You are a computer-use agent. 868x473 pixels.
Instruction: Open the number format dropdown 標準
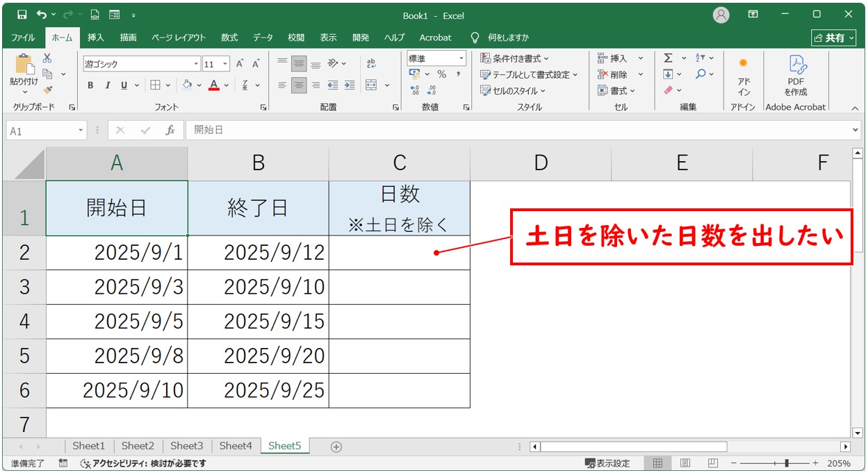461,58
